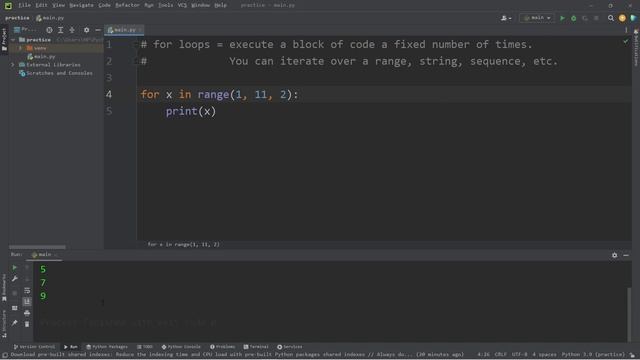The height and width of the screenshot is (360, 640).
Task: Restore layout icon in Run panel
Action: pyautogui.click(x=15, y=308)
